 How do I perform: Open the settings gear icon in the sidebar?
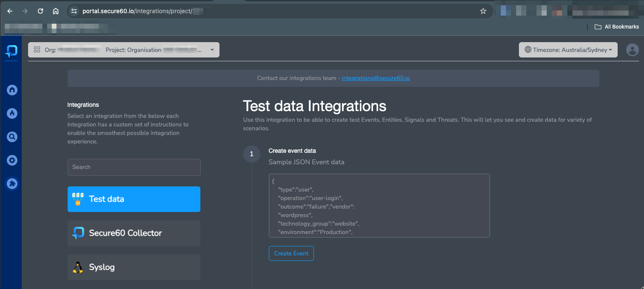pyautogui.click(x=12, y=160)
